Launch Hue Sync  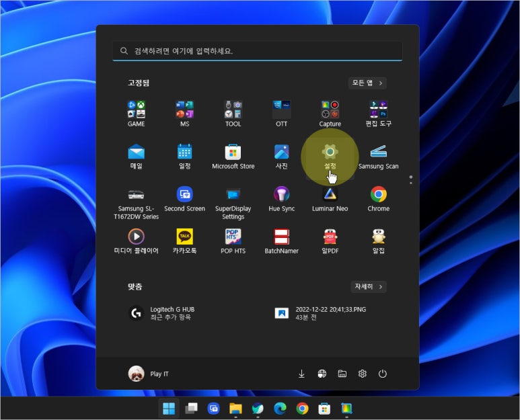282,199
